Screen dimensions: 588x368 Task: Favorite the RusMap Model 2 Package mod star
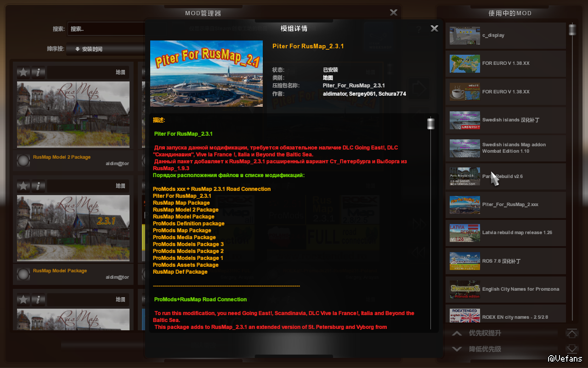tap(23, 72)
